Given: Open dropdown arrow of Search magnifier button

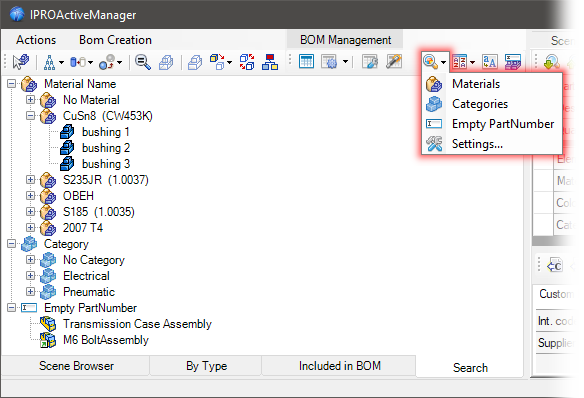Looking at the screenshot, I should 443,62.
